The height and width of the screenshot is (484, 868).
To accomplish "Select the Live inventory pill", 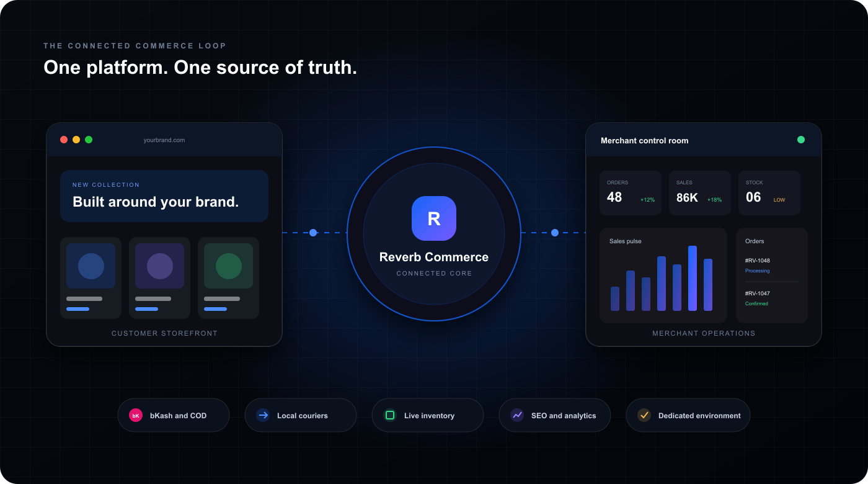I will coord(428,415).
